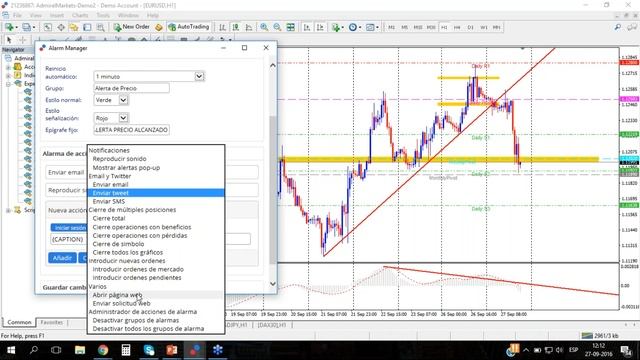
Task: Select the W1 timeframe
Action: [x=484, y=27]
